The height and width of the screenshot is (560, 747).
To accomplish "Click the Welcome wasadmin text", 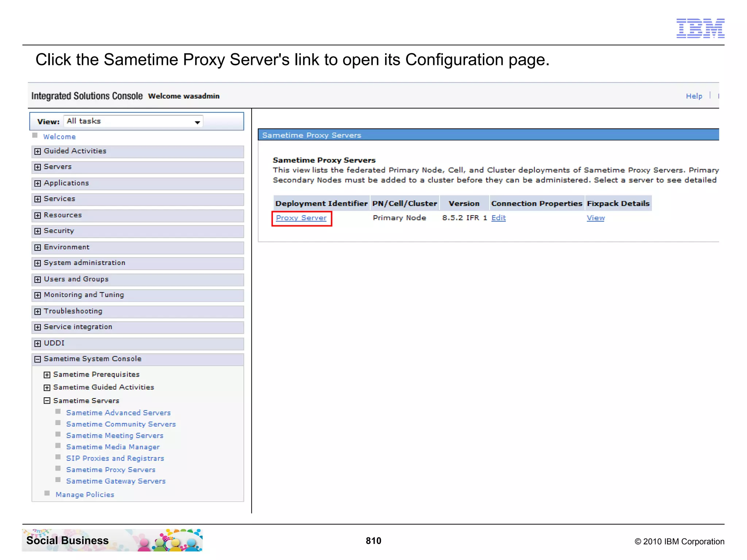I will click(x=184, y=96).
